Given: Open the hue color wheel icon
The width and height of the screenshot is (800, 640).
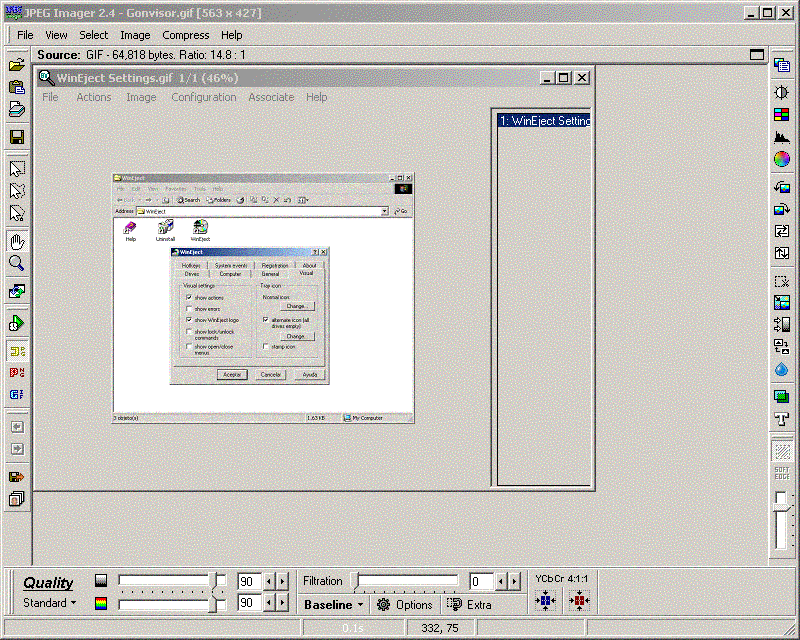Looking at the screenshot, I should pos(782,159).
